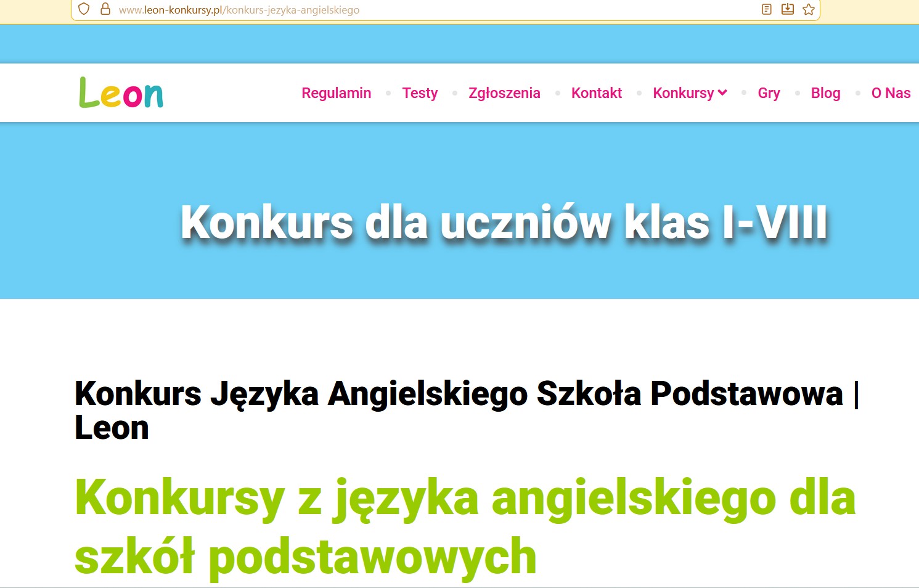
Task: Click the colorful Leon logo
Action: tap(121, 93)
